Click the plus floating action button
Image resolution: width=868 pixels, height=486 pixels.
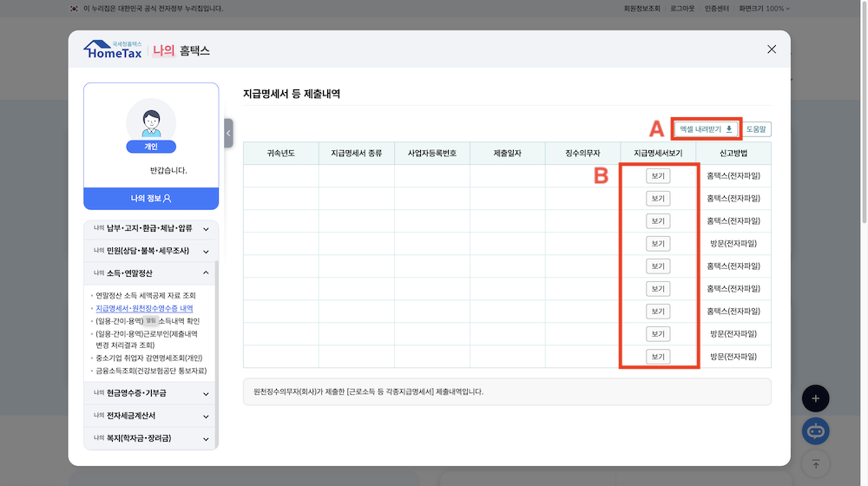[x=815, y=398]
